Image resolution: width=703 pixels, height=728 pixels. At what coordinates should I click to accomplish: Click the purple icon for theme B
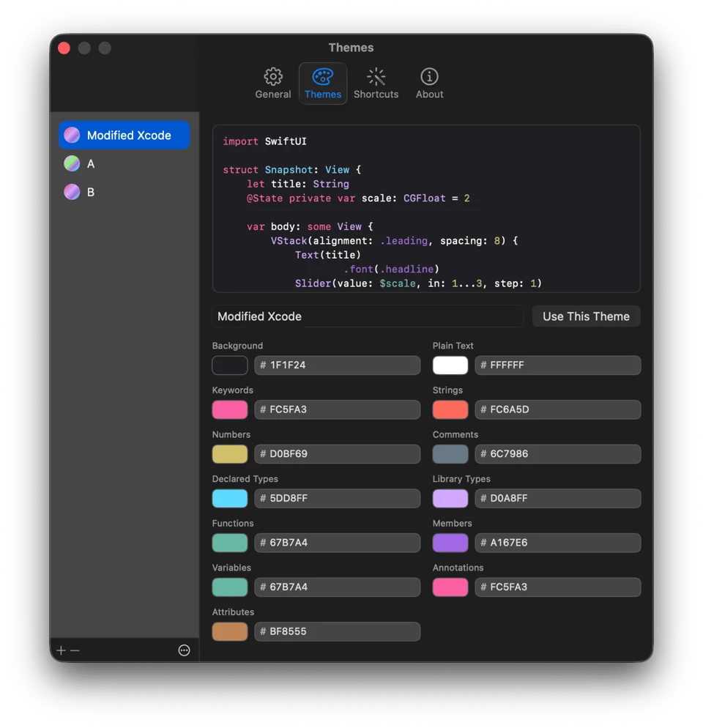72,192
